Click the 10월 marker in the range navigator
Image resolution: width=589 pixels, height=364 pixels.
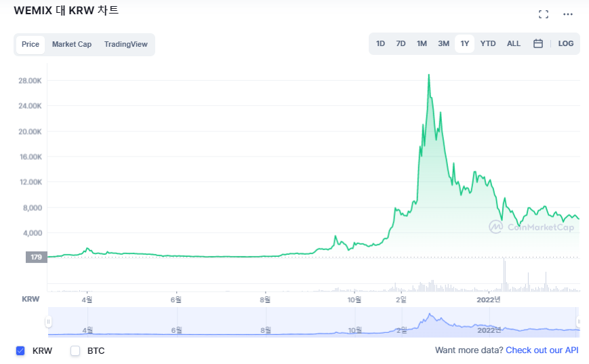[x=355, y=330]
